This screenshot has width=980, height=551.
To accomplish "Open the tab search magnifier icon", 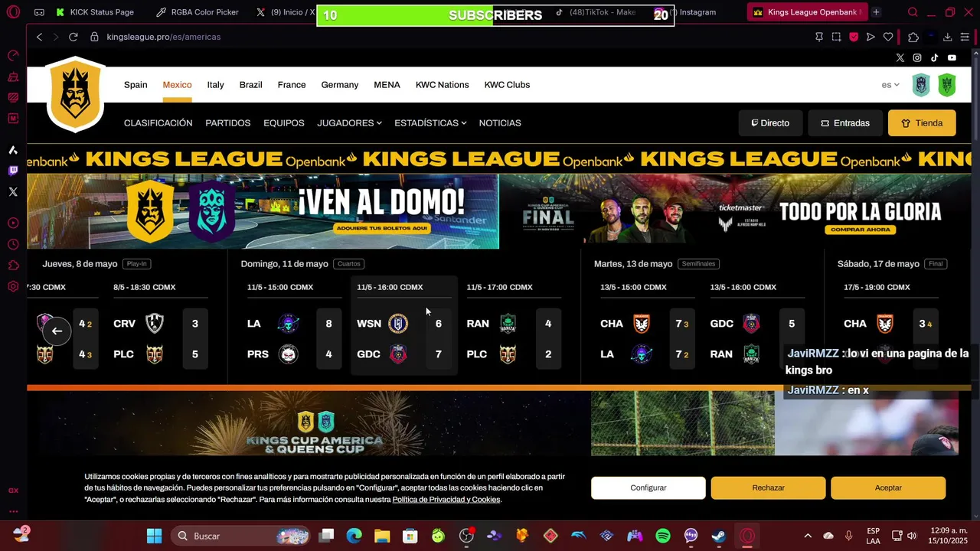I will 913,12.
